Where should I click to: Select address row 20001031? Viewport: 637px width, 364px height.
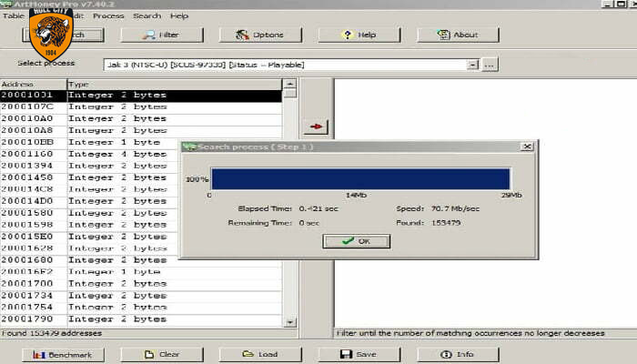point(140,95)
